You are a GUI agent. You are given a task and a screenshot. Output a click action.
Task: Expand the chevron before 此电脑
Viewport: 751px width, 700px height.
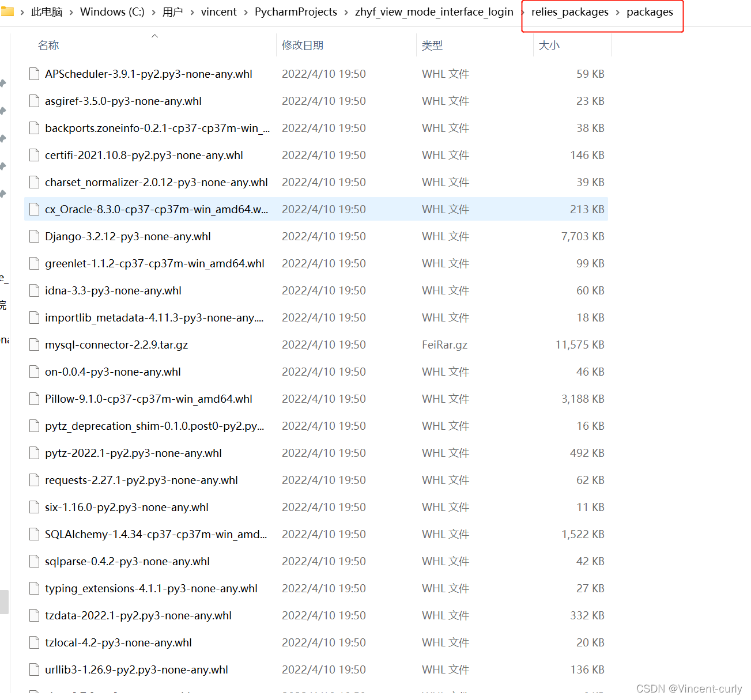point(22,12)
